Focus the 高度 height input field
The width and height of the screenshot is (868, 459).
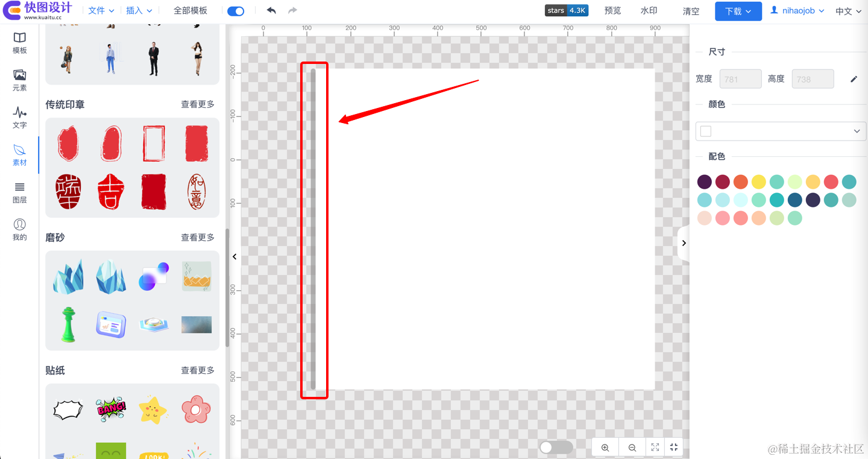point(813,79)
